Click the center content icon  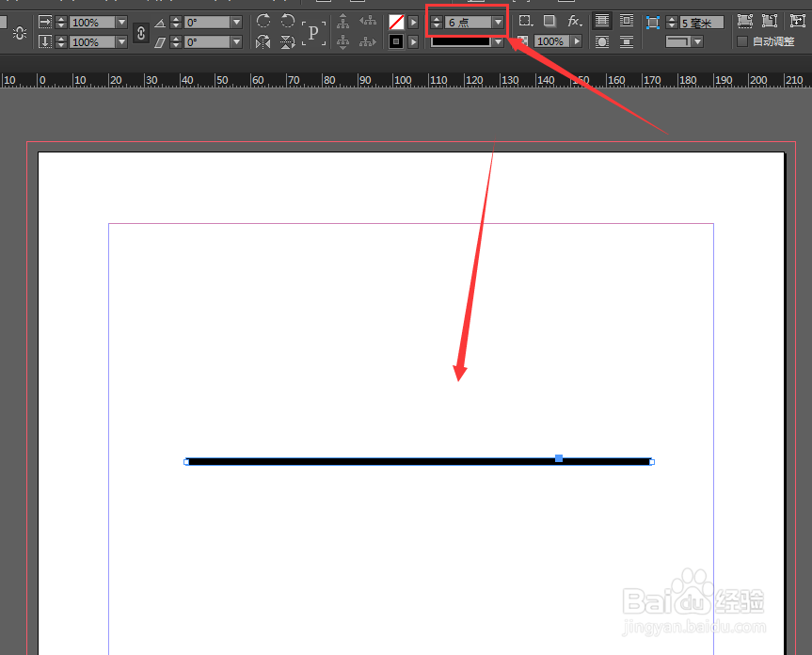[798, 21]
